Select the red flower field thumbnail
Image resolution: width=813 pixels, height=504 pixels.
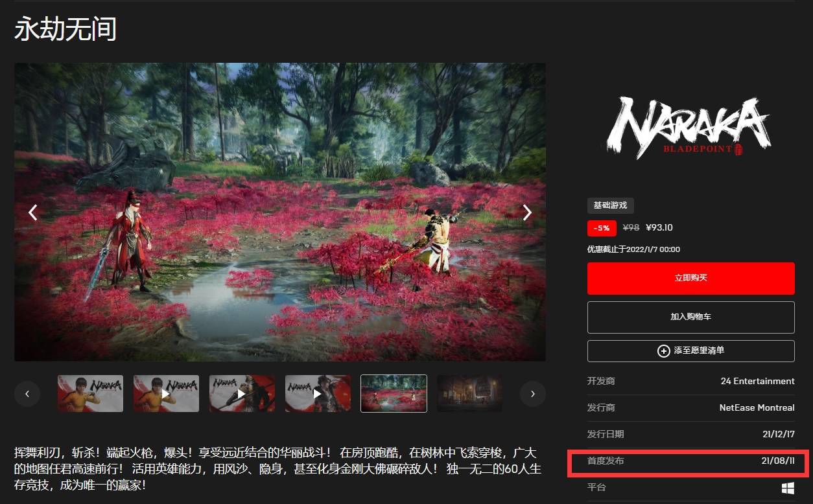click(x=394, y=393)
